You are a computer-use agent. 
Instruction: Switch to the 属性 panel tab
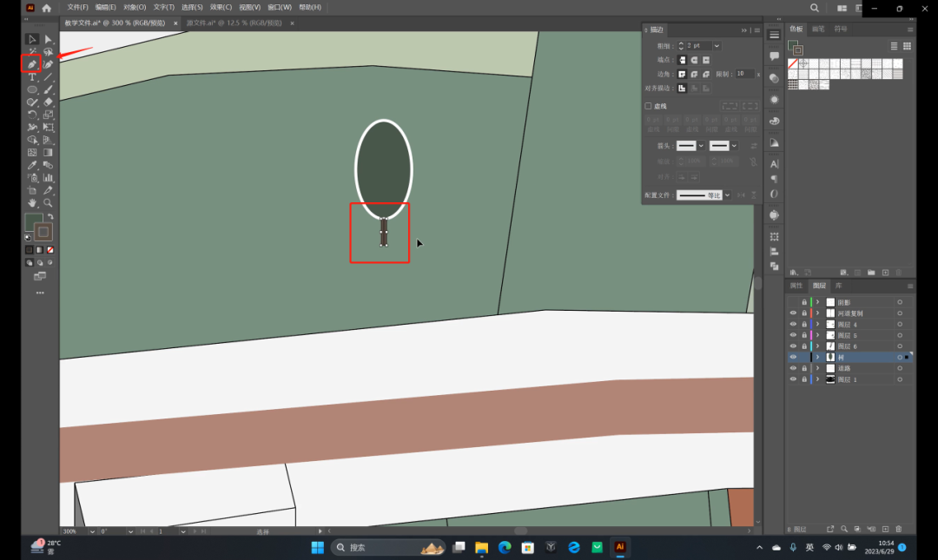coord(796,286)
